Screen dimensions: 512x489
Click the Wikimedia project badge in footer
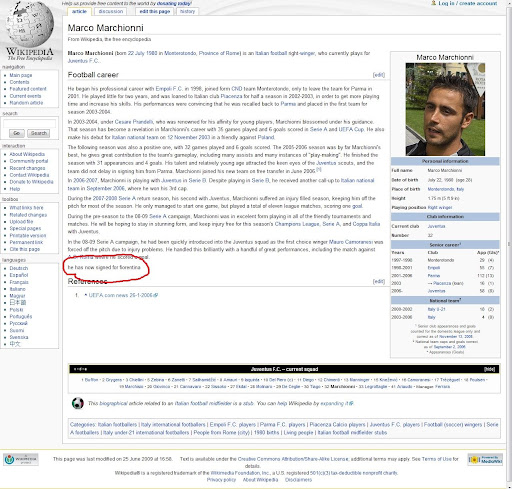click(21, 460)
